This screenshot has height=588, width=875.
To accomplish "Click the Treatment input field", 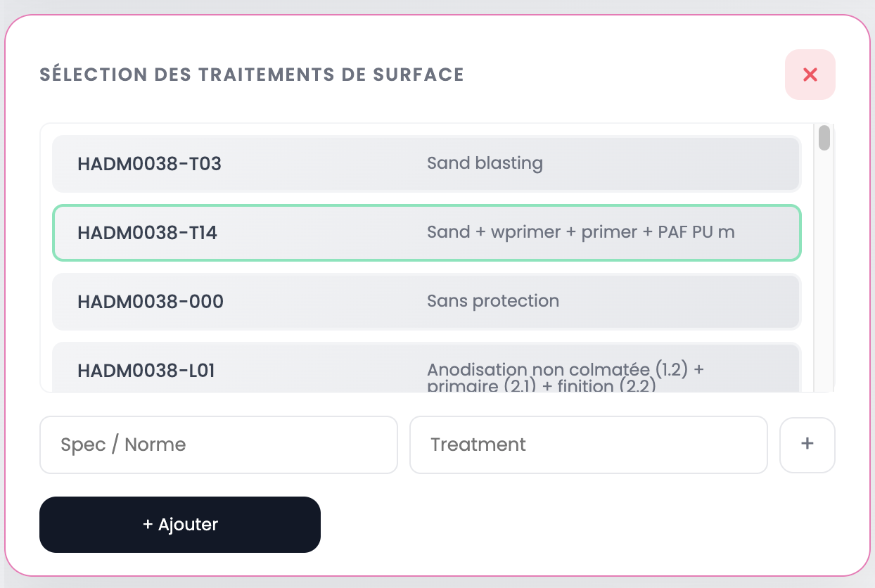I will coord(588,445).
